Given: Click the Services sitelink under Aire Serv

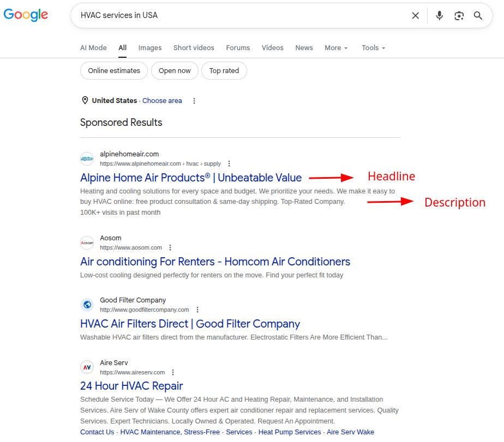Looking at the screenshot, I should (x=239, y=432).
